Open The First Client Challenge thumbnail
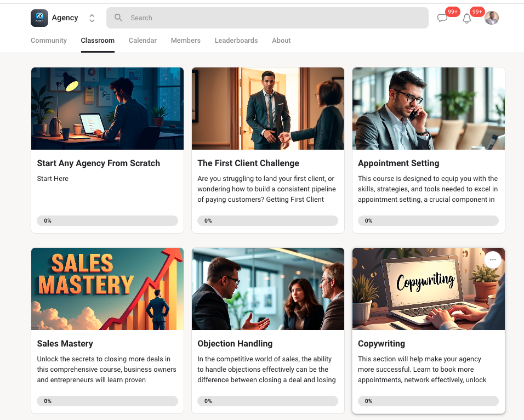 point(268,109)
